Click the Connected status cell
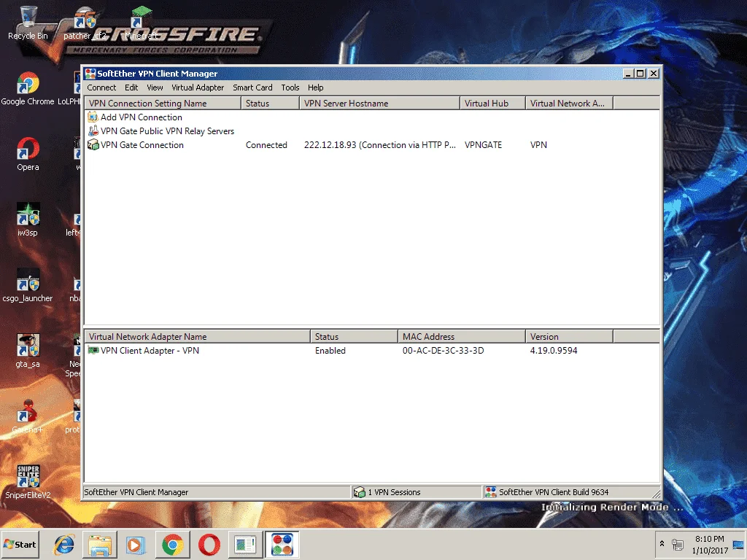747x560 pixels. tap(266, 145)
